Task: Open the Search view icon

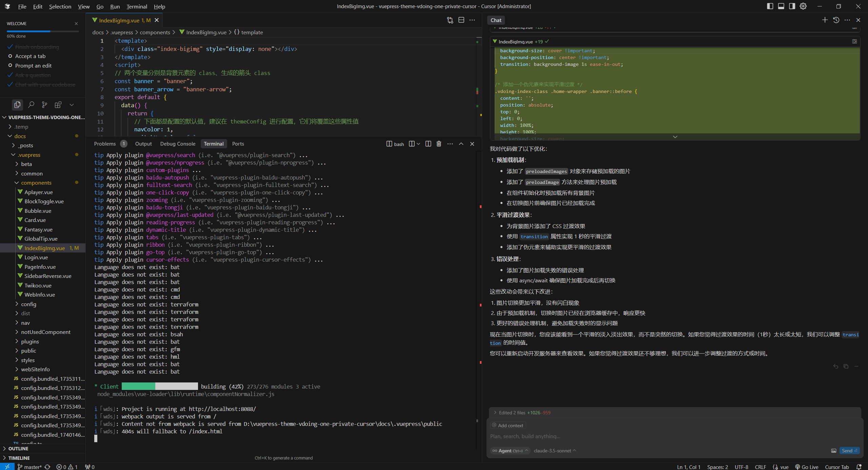Action: 31,105
